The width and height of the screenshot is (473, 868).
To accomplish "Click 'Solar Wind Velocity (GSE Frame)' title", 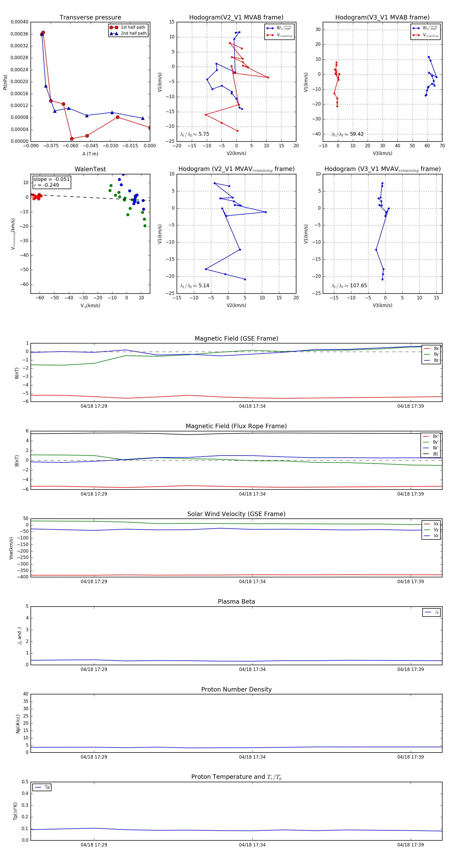I will click(x=236, y=514).
